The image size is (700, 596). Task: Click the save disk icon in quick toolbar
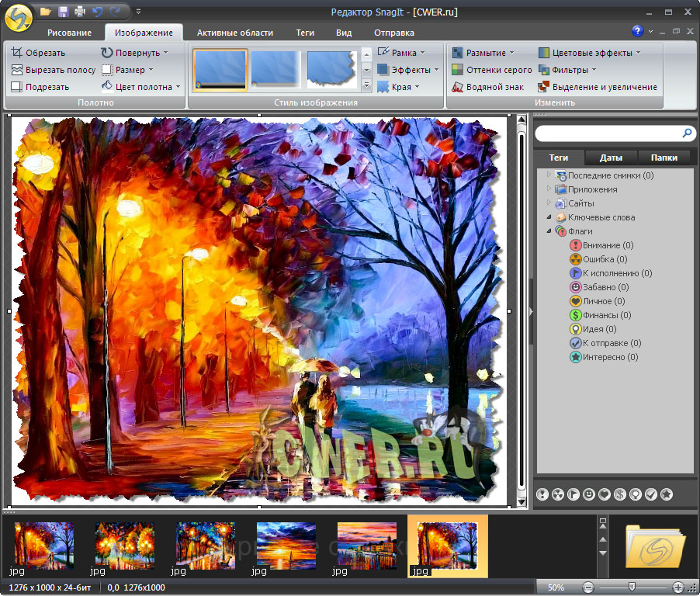(63, 12)
